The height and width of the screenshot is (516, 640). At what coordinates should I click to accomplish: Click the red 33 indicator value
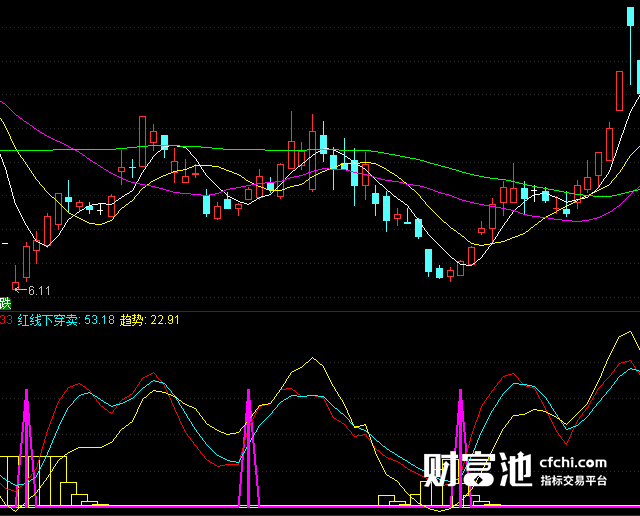coord(6,320)
